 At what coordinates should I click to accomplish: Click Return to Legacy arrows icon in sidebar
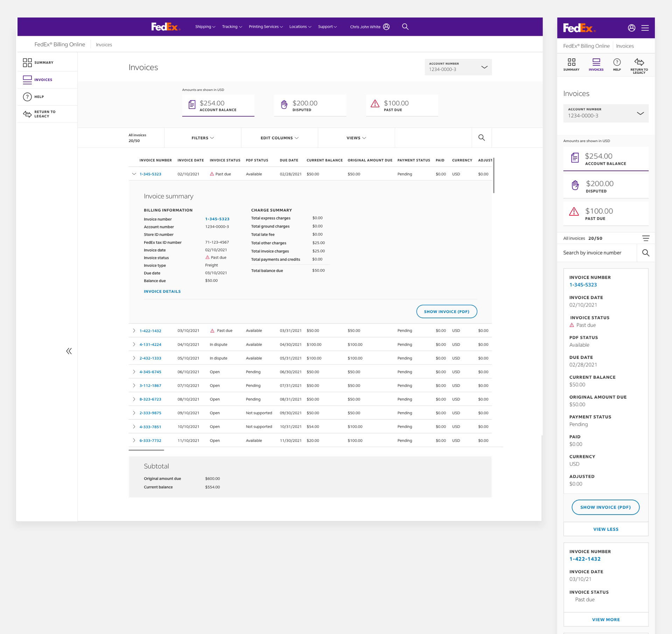(27, 114)
